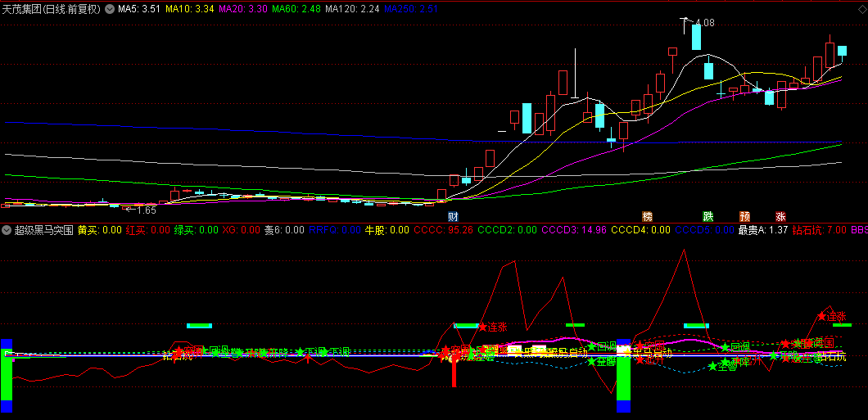Click the CCCC: 95.26 indicator value
The height and width of the screenshot is (420, 868).
point(443,229)
